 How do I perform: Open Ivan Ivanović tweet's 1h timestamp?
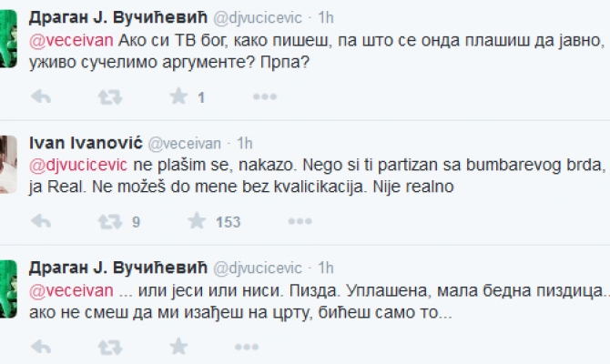tap(245, 143)
